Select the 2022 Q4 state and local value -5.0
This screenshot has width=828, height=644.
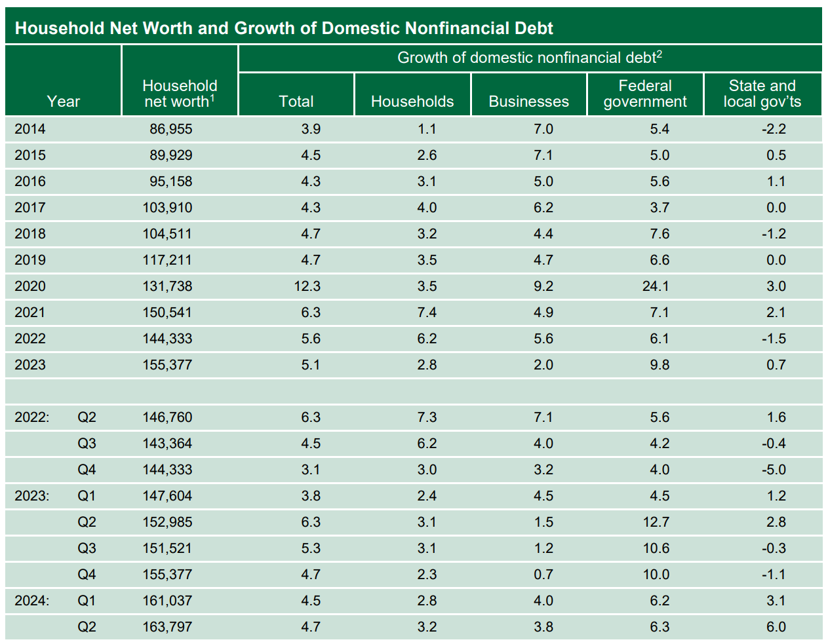(x=774, y=470)
